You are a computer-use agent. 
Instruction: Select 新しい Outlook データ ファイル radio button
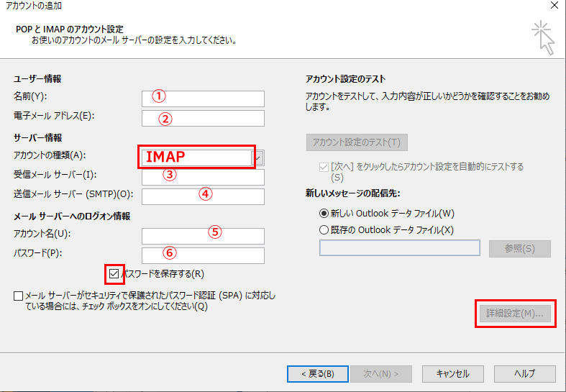323,214
